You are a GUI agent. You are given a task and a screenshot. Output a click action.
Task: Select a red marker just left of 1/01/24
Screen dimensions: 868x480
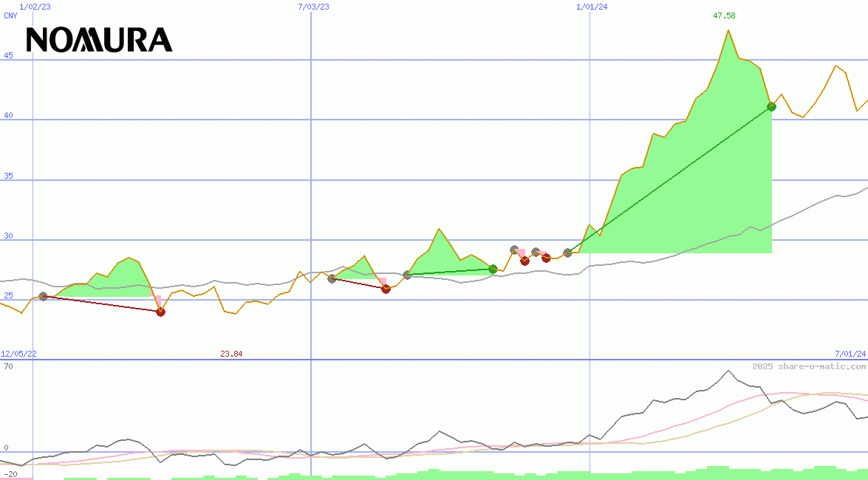(547, 258)
